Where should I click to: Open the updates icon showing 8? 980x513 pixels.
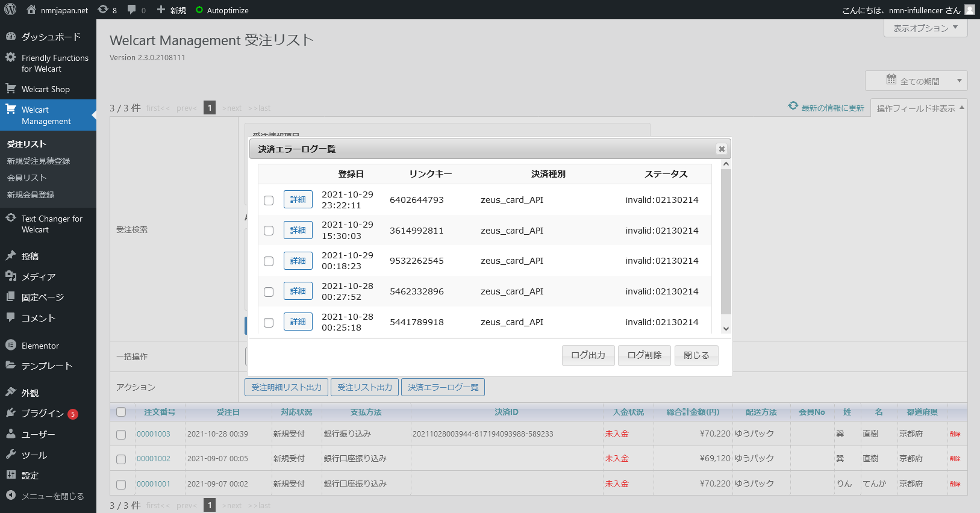(103, 10)
